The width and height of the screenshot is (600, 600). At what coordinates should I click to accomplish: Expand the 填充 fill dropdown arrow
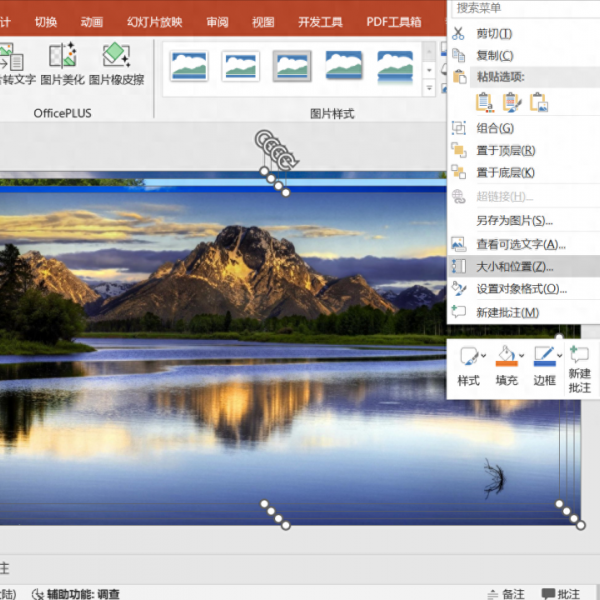click(522, 356)
